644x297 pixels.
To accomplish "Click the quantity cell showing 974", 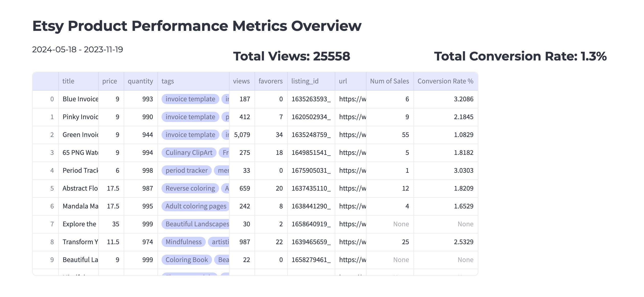I will pos(141,242).
